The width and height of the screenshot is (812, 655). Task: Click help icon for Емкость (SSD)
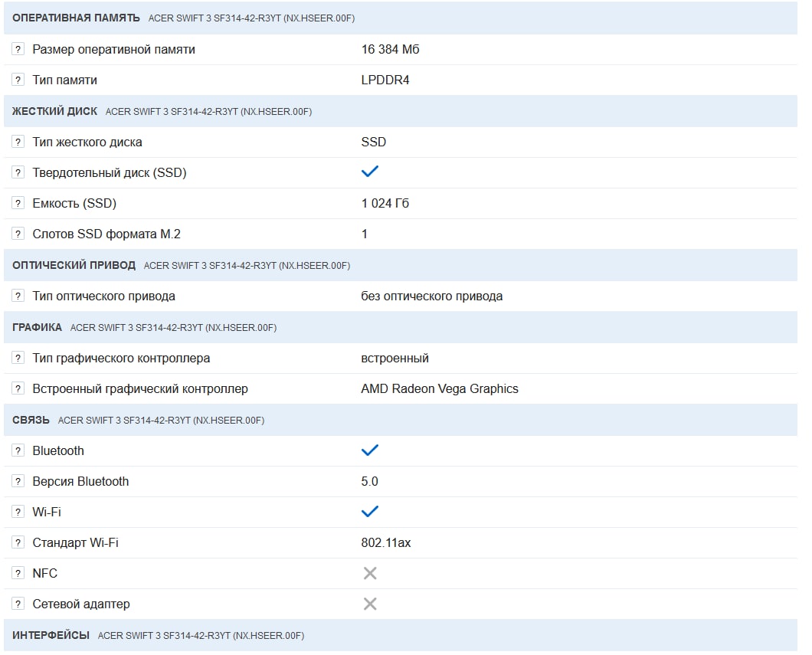point(18,203)
